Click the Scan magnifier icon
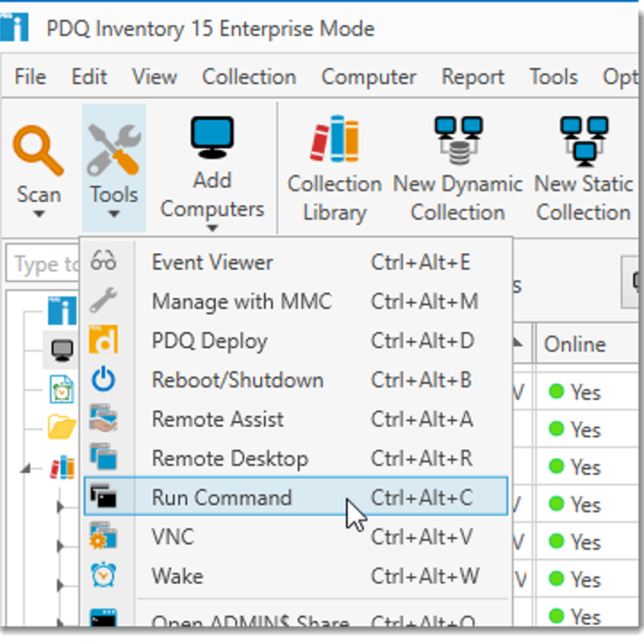The image size is (644, 644). tap(38, 151)
